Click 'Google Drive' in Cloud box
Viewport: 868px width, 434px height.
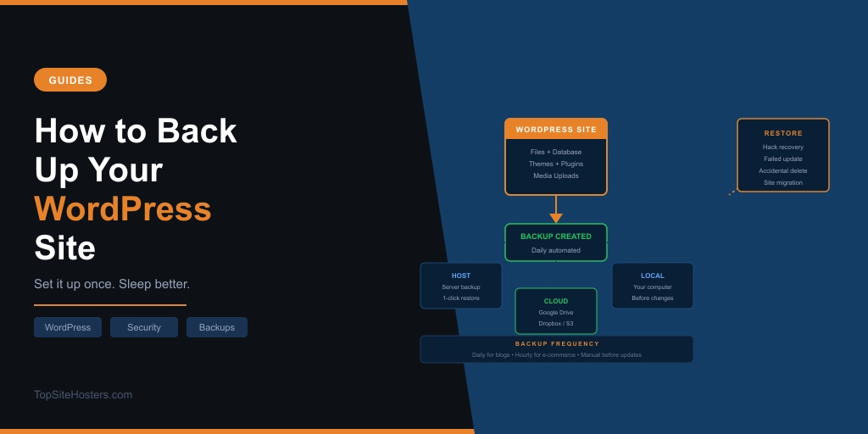(556, 312)
